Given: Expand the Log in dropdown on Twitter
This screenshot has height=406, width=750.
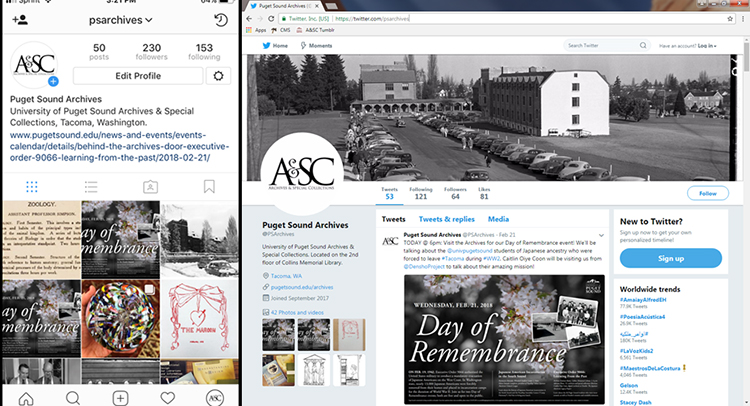Looking at the screenshot, I should tap(707, 46).
